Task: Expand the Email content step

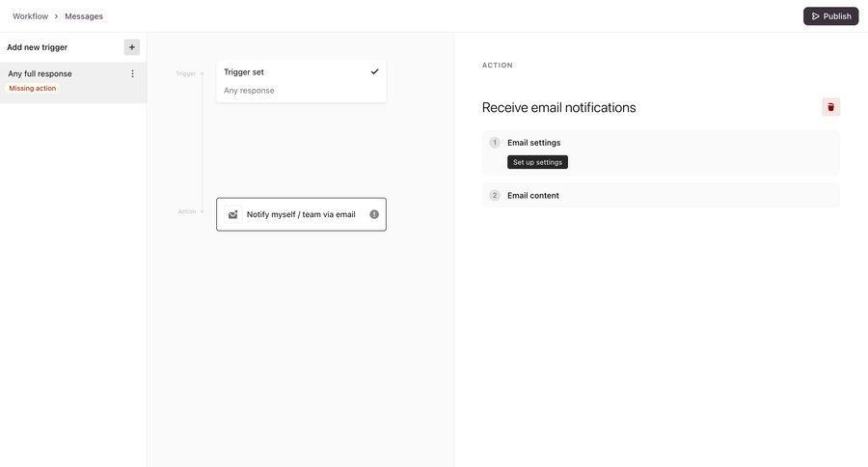Action: coord(661,196)
